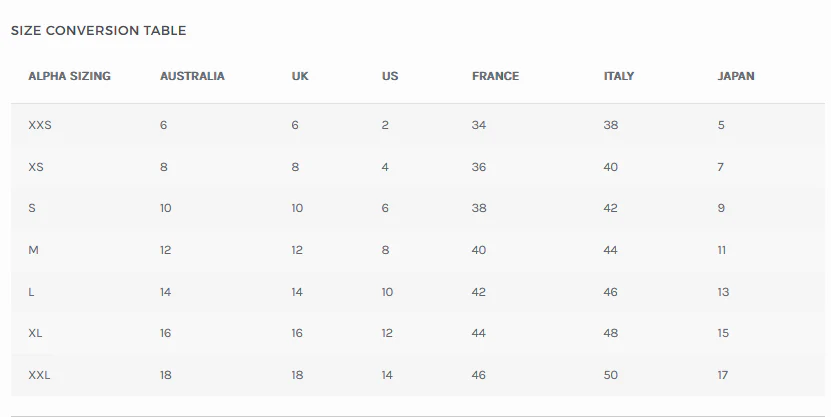The height and width of the screenshot is (417, 831).
Task: Click US size 2 cell
Action: pyautogui.click(x=385, y=125)
